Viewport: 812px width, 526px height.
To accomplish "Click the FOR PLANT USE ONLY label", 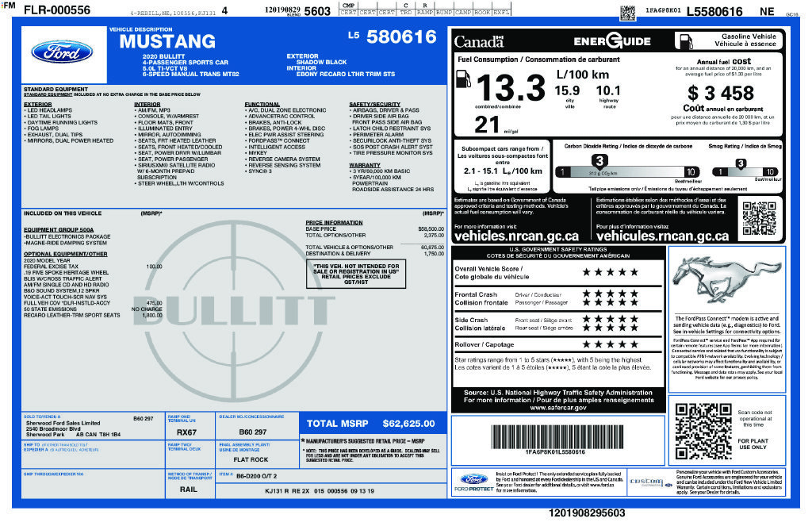I will 753,443.
